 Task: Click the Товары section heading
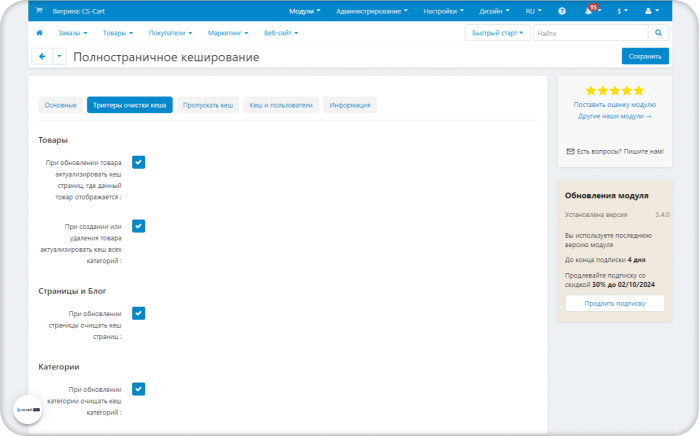point(53,140)
